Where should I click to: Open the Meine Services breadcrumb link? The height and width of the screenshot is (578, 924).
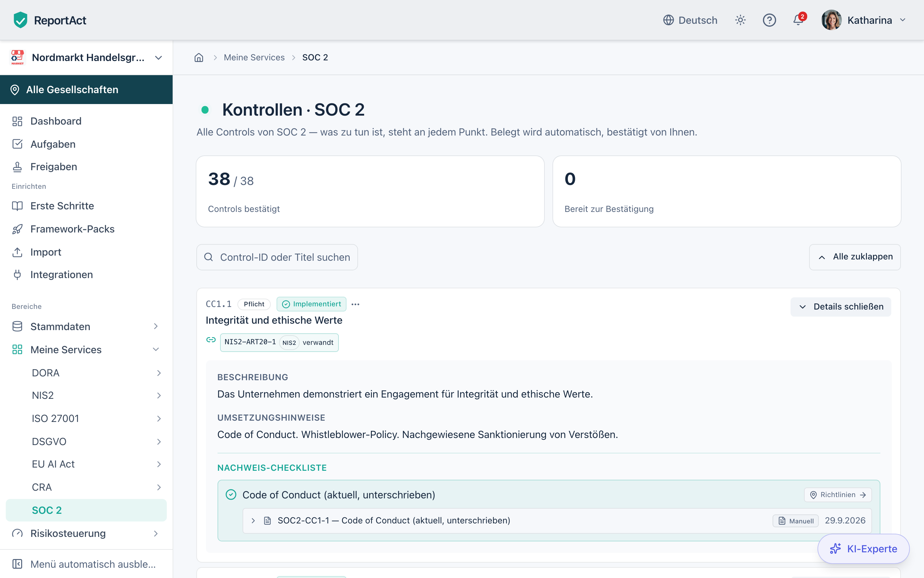[x=254, y=57]
